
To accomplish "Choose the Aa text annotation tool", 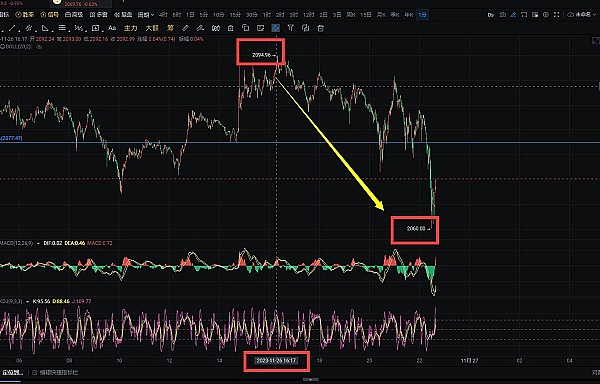I will click(x=112, y=28).
